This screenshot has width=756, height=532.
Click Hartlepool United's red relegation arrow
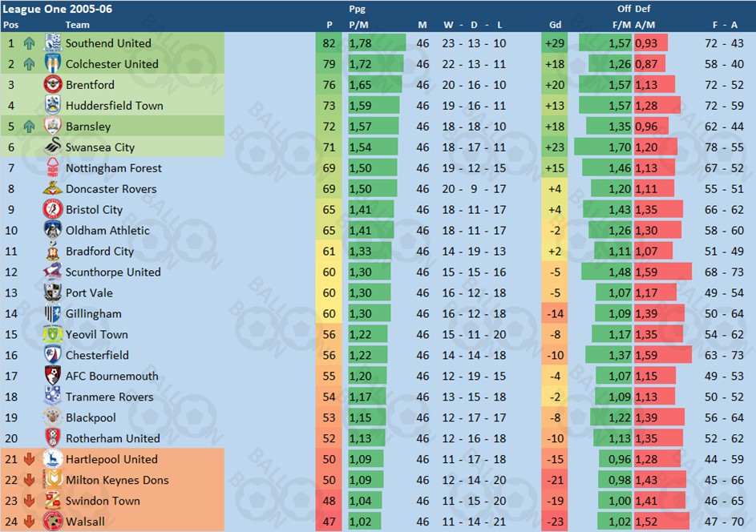click(x=29, y=460)
